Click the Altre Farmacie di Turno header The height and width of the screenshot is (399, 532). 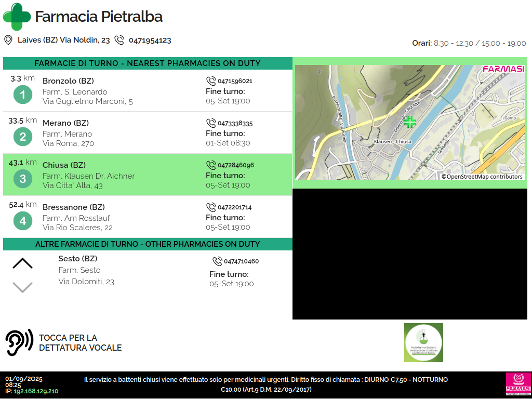148,244
